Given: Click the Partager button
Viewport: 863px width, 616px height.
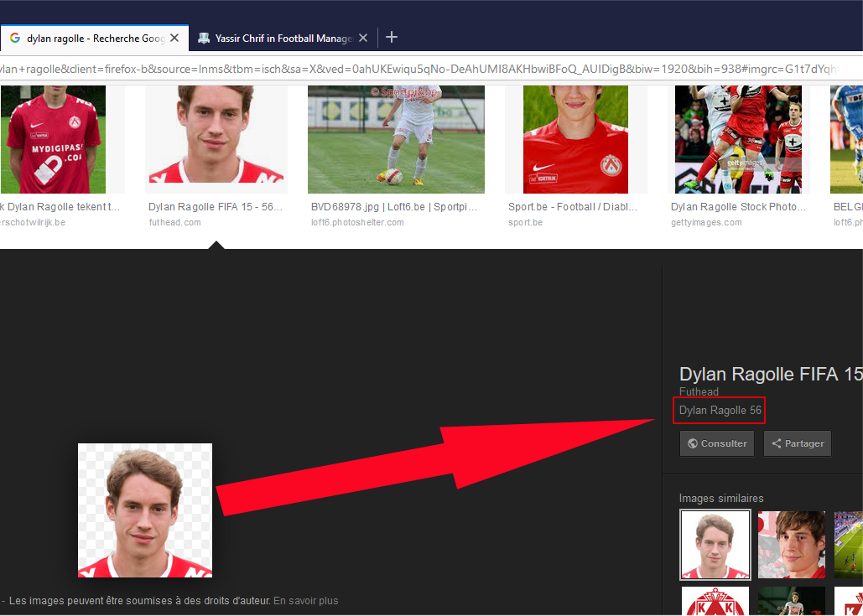Looking at the screenshot, I should click(798, 443).
